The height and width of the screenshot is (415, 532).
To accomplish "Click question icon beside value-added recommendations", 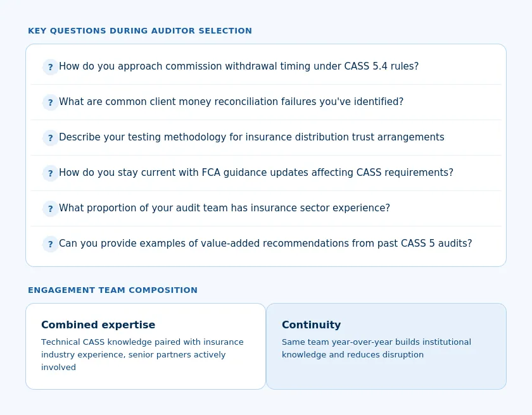I will pos(51,244).
